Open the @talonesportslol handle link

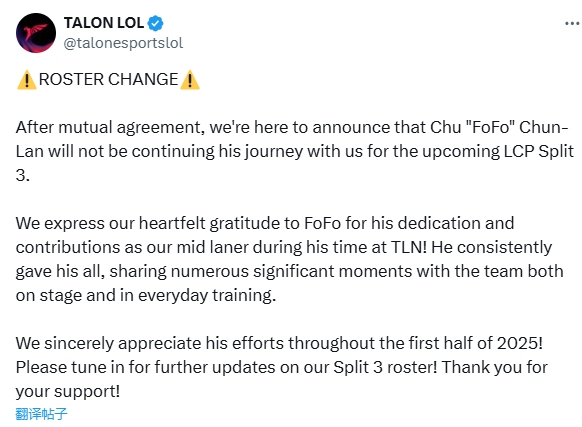[123, 43]
